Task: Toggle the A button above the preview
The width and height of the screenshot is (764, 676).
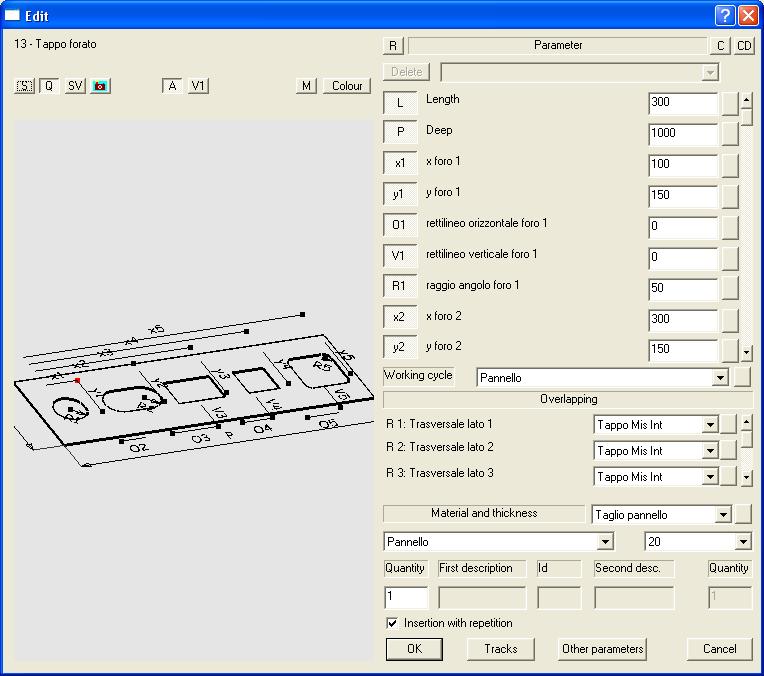Action: click(x=172, y=86)
